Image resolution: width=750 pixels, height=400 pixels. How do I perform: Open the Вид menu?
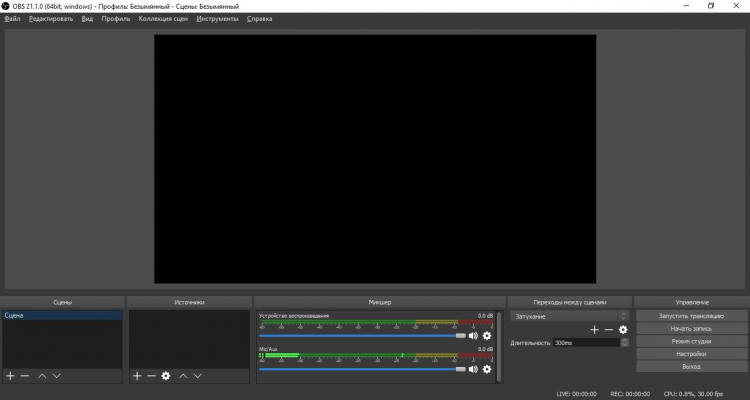87,19
